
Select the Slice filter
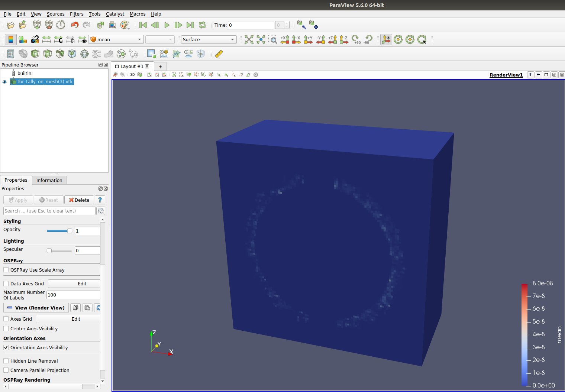[x=48, y=54]
